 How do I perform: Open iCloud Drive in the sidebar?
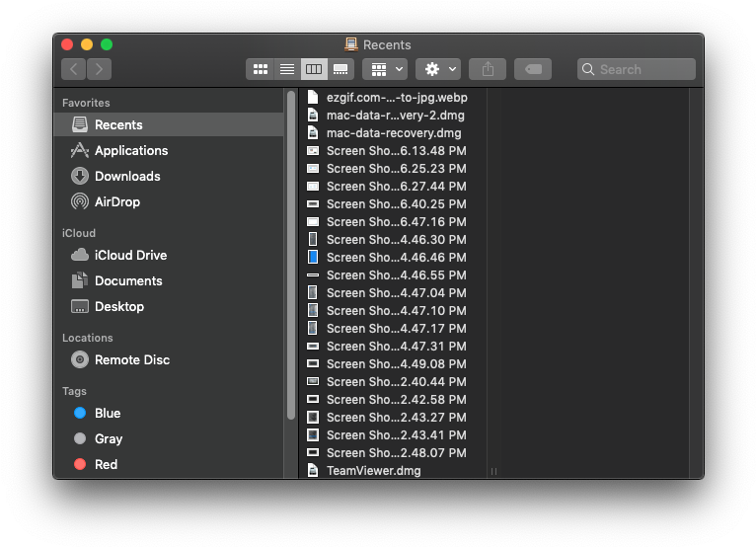pyautogui.click(x=169, y=255)
